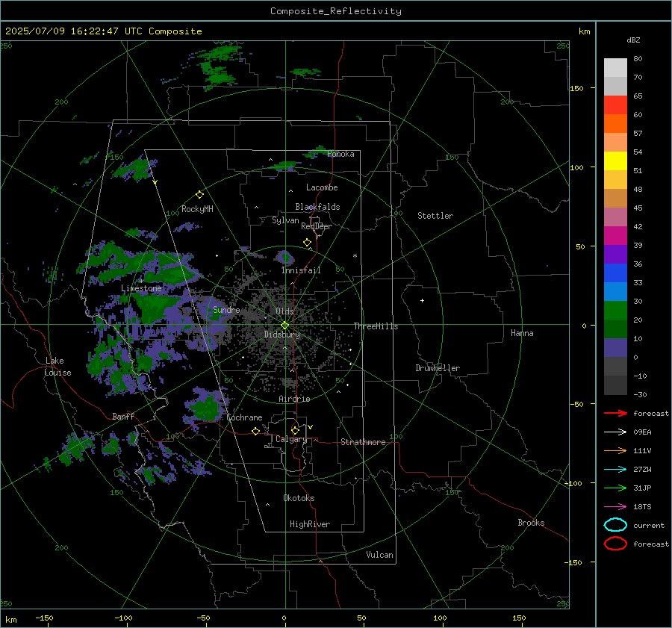Click the cyan current oval icon
Image resolution: width=672 pixels, height=628 pixels.
615,525
